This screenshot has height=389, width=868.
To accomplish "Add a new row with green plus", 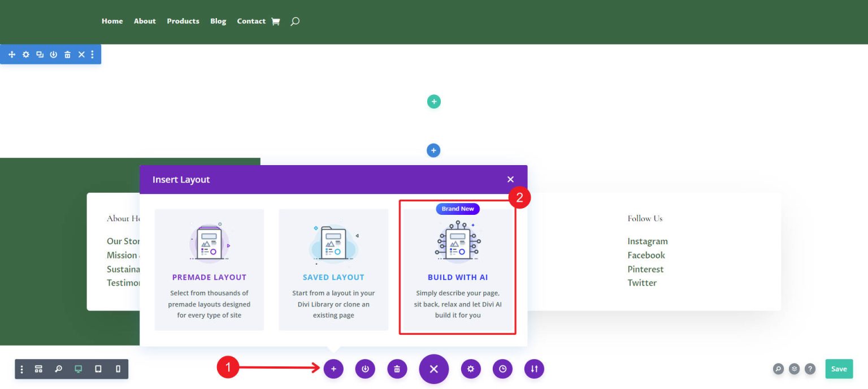I will (x=434, y=102).
